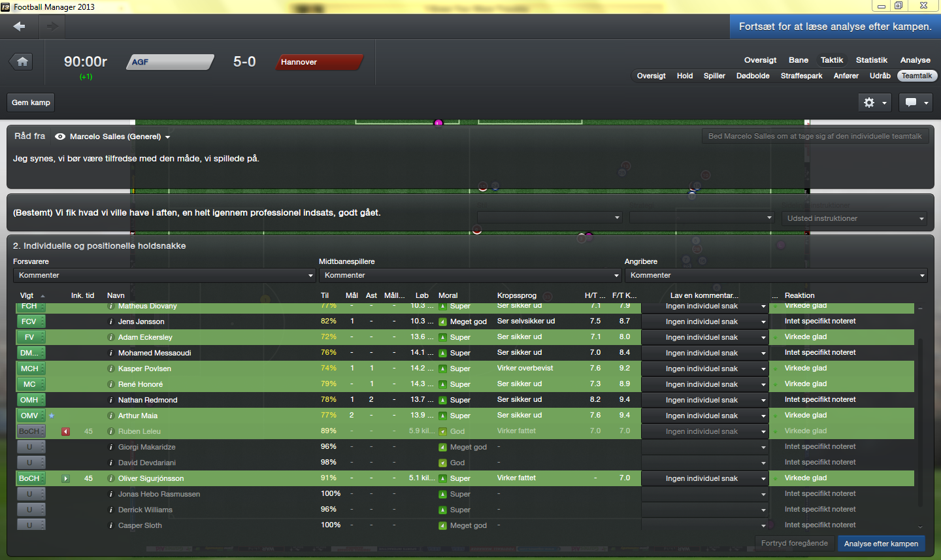Click Bed Marcelo Salles om individuelle teamtalk button
This screenshot has width=941, height=560.
(815, 136)
